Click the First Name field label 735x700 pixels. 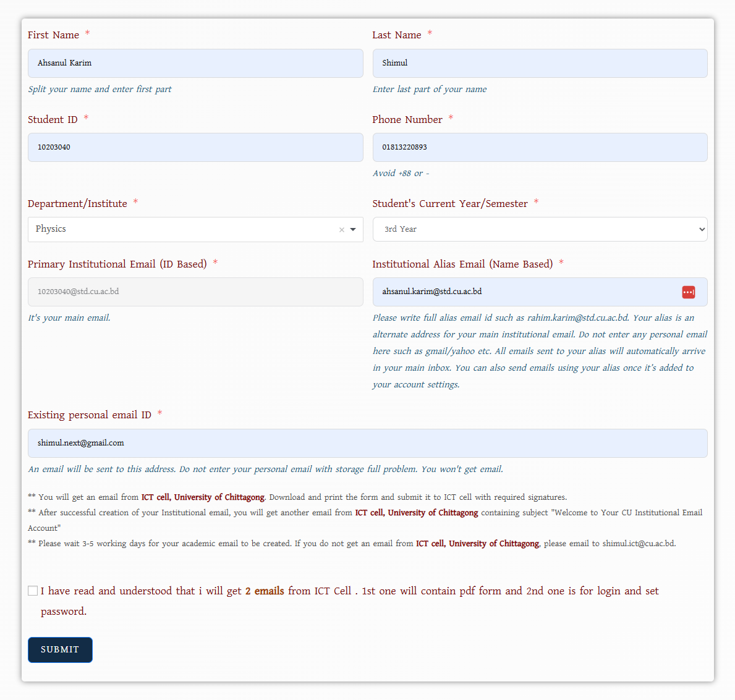point(54,35)
